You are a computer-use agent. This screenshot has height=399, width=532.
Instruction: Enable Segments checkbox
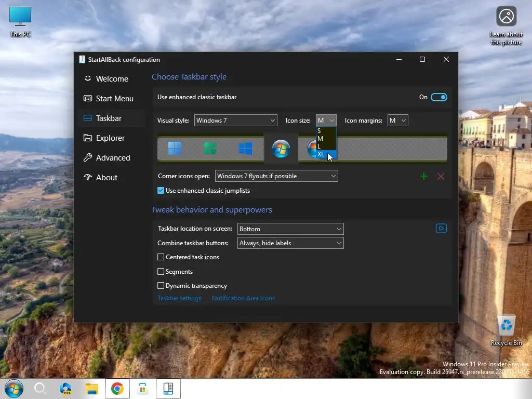161,271
